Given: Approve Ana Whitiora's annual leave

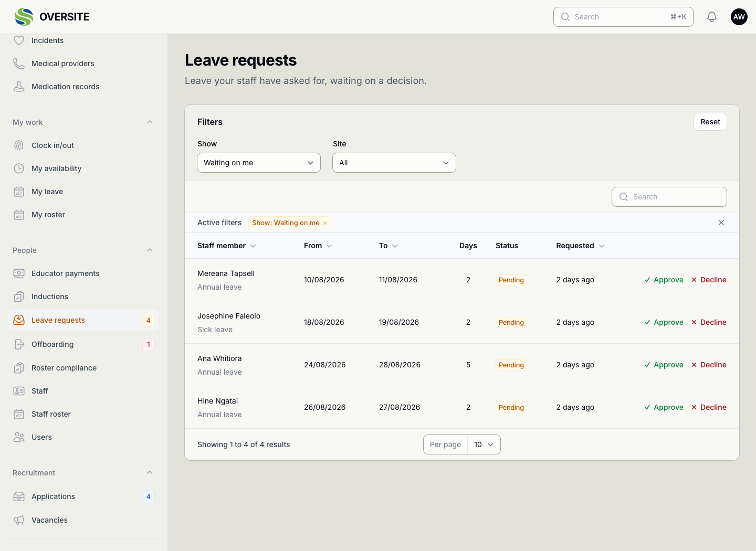Looking at the screenshot, I should click(664, 365).
